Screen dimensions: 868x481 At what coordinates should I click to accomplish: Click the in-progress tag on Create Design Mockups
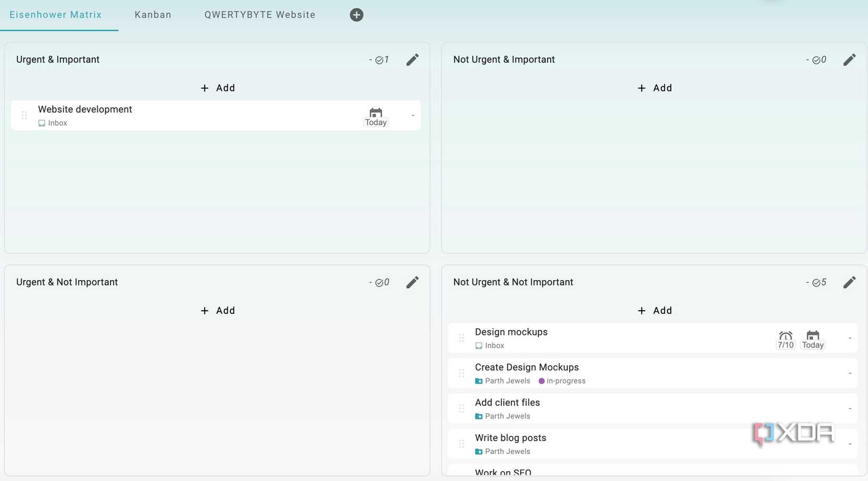point(562,381)
